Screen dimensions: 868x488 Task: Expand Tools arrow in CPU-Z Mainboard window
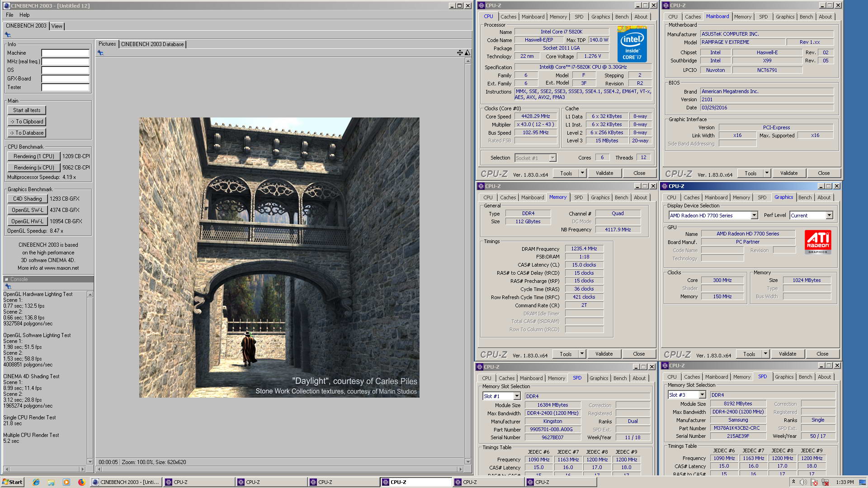point(767,173)
